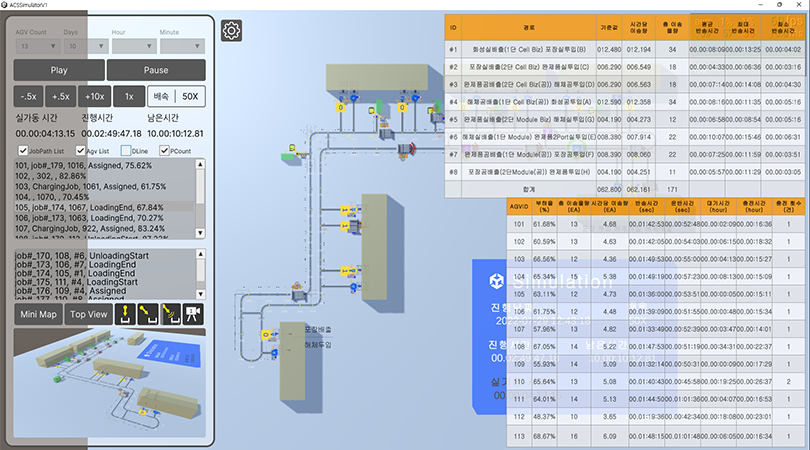Open the AGV Count dropdown
This screenshot has height=450, width=810.
pos(35,46)
